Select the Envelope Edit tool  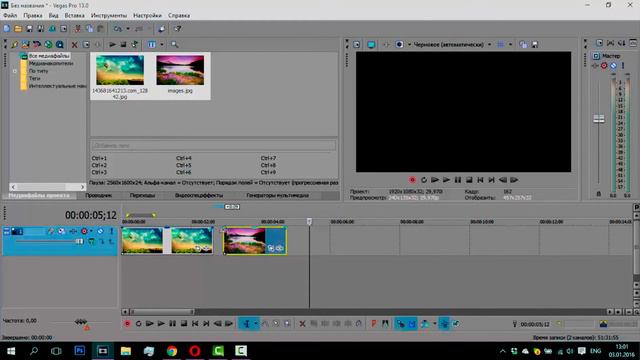[265, 324]
